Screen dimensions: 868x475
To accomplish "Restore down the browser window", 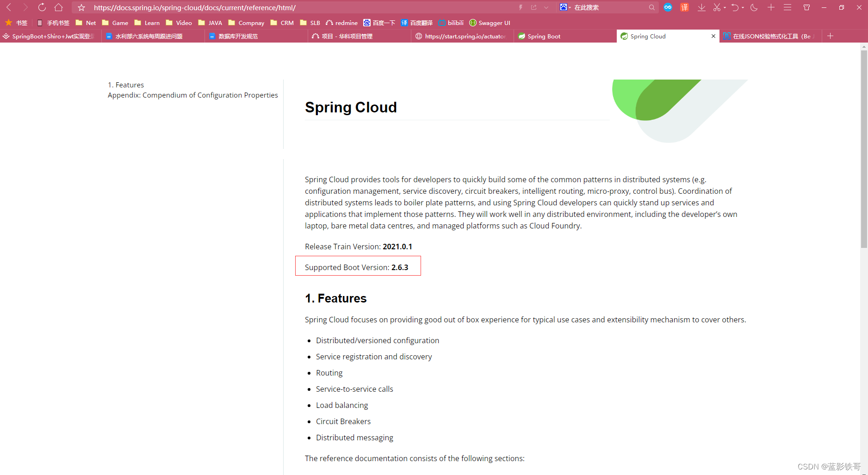I will [x=842, y=7].
